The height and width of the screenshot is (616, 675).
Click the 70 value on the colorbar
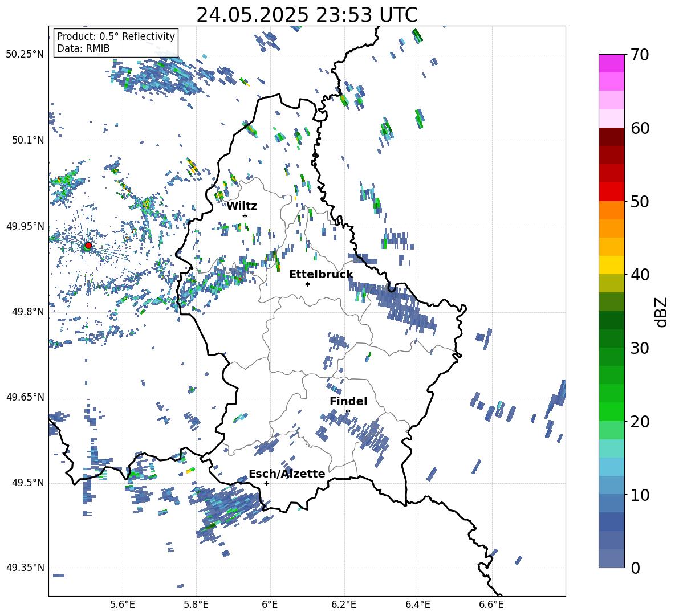click(639, 55)
